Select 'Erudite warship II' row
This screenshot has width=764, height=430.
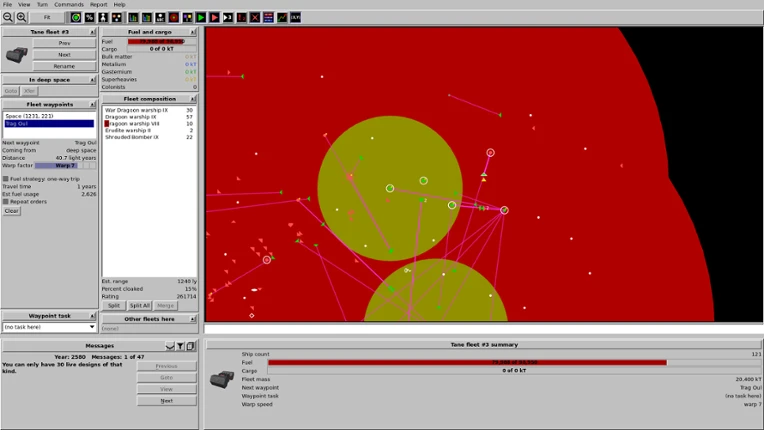(x=149, y=131)
